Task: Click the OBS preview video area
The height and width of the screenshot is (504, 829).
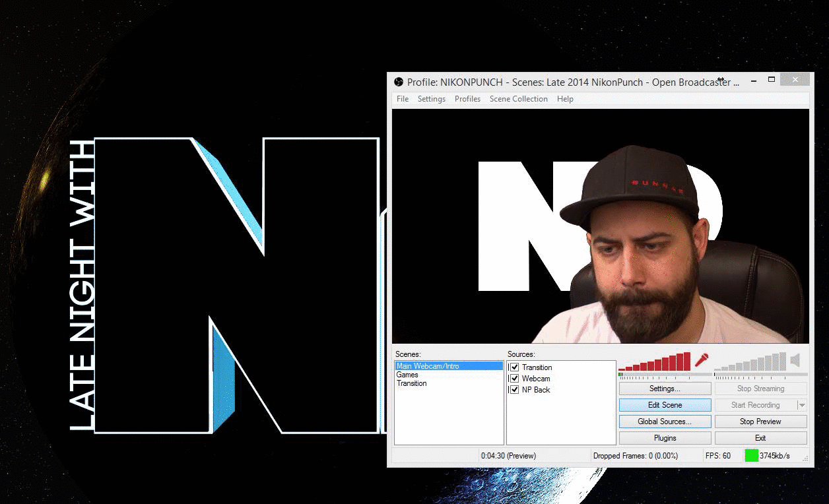Action: pyautogui.click(x=601, y=226)
